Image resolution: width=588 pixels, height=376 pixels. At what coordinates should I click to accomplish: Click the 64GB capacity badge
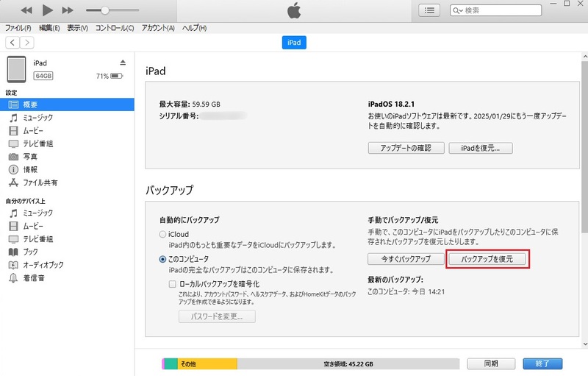(43, 76)
